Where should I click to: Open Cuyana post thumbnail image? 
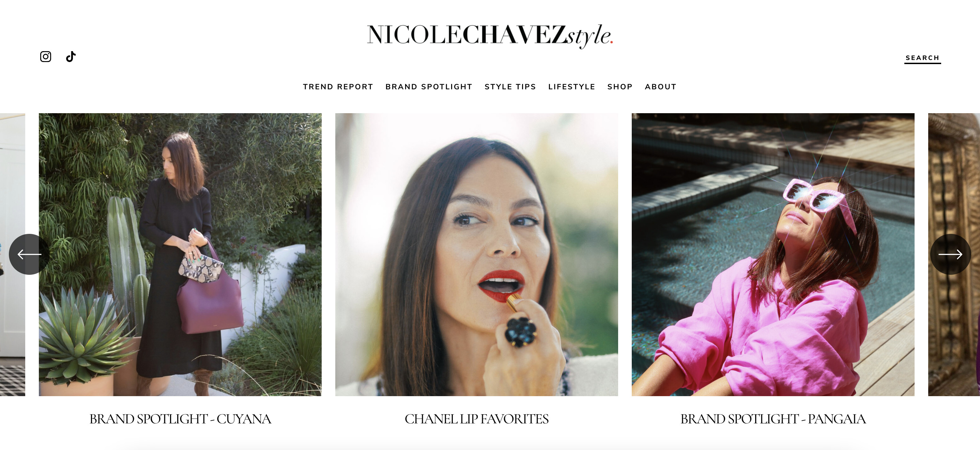tap(180, 254)
